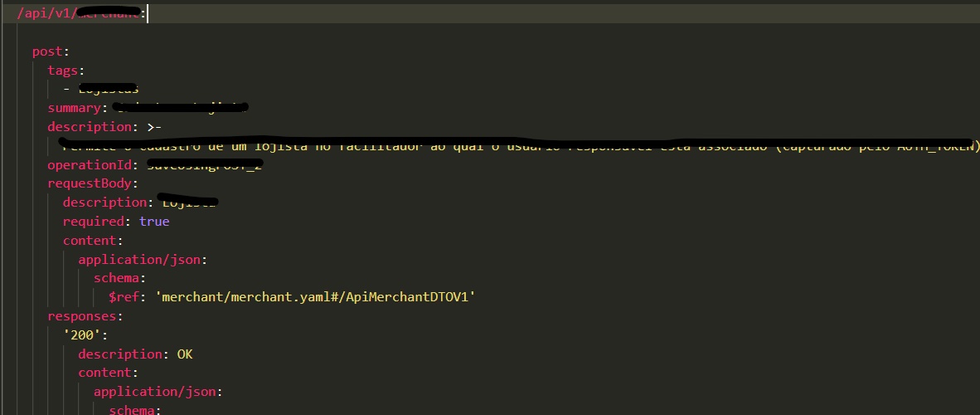Click the last 'schema:' key at bottom
The height and width of the screenshot is (415, 980).
tap(135, 410)
